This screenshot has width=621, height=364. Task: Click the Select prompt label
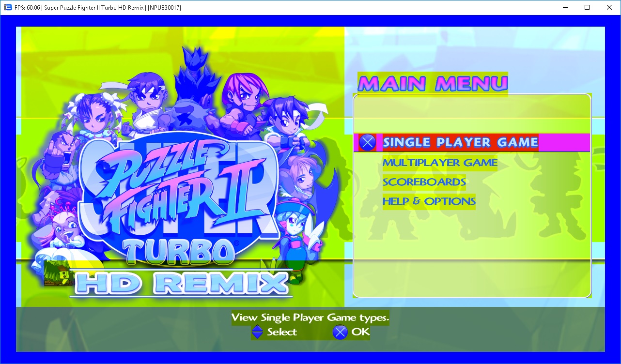pyautogui.click(x=281, y=332)
